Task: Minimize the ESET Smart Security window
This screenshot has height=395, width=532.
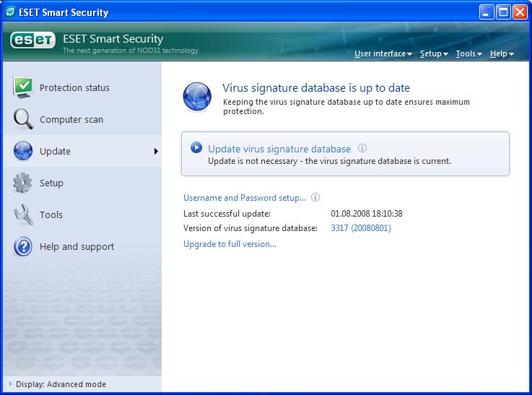Action: (x=487, y=12)
